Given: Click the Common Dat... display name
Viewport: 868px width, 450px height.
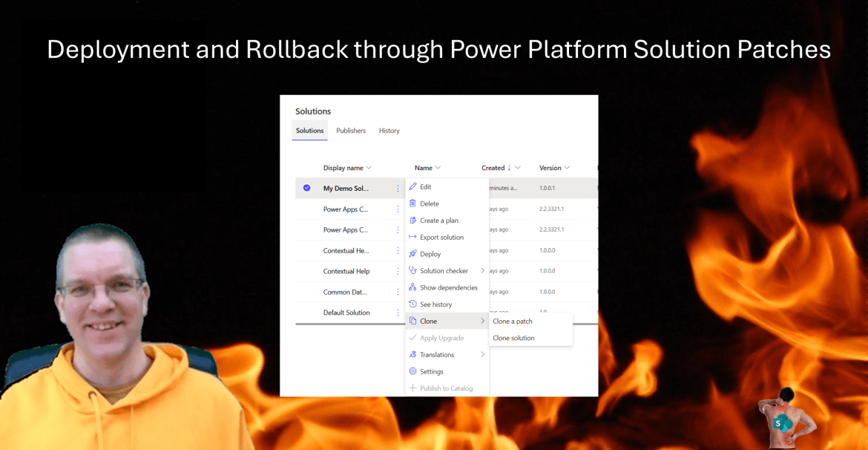Looking at the screenshot, I should tap(345, 292).
